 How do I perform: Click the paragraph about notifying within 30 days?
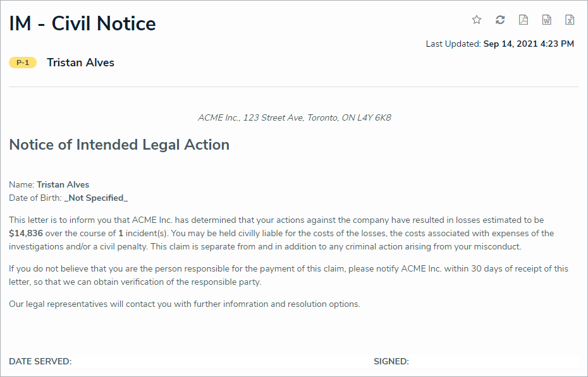tap(288, 275)
